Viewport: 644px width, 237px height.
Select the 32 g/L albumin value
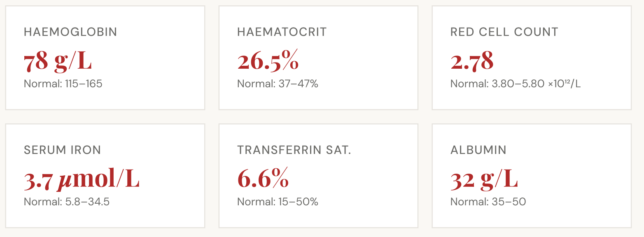[484, 180]
